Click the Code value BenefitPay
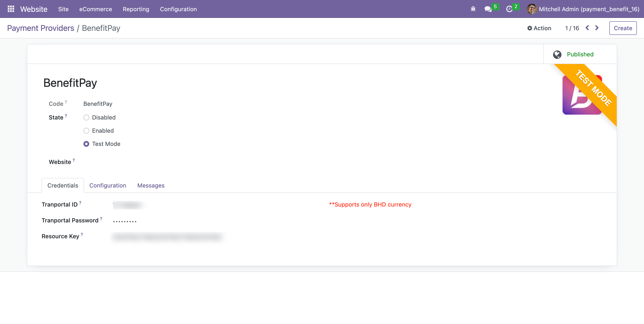Image resolution: width=644 pixels, height=324 pixels. (x=98, y=104)
